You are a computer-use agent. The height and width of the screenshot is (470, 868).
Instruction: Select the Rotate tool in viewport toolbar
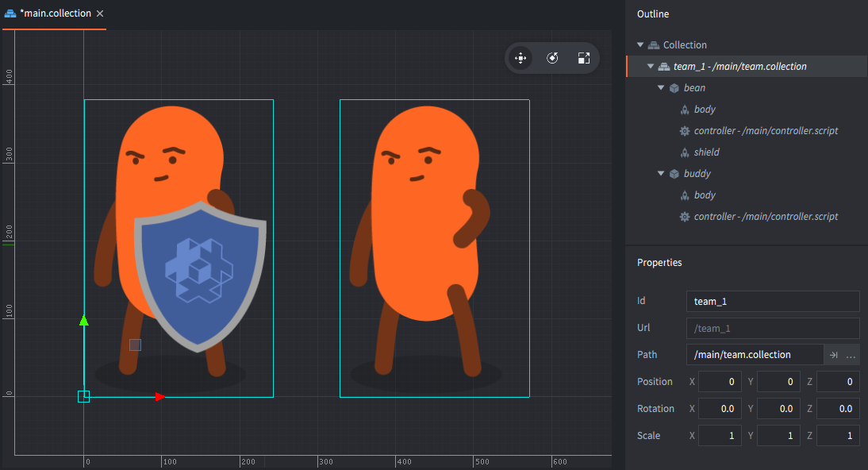tap(552, 58)
